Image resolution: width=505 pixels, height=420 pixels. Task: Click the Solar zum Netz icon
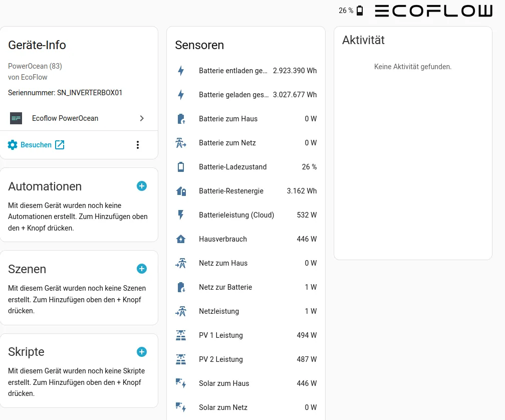[181, 407]
